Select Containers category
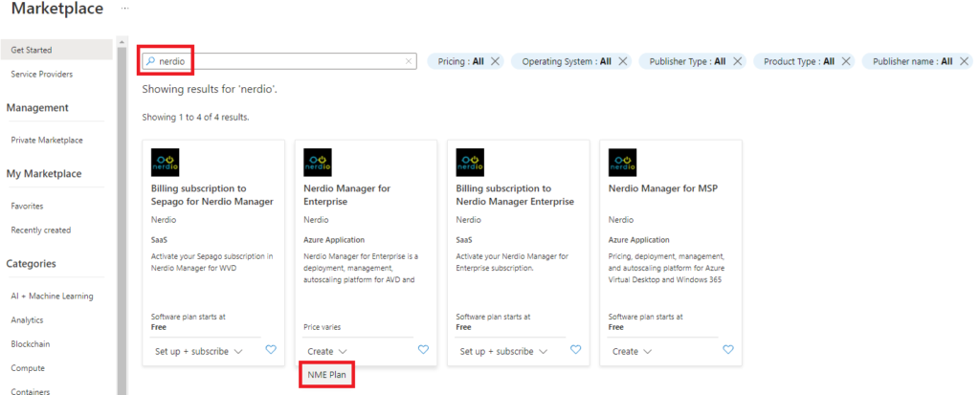Image resolution: width=980 pixels, height=395 pixels. click(x=30, y=391)
